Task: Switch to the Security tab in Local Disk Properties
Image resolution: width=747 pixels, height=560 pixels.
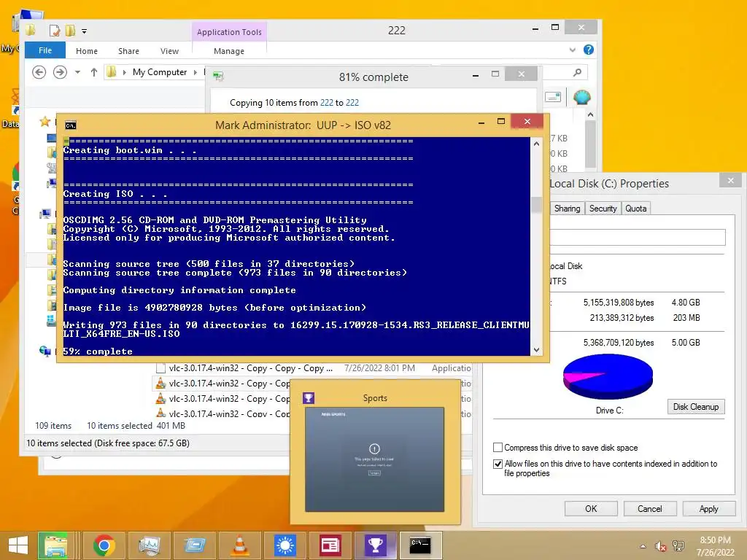Action: [603, 209]
